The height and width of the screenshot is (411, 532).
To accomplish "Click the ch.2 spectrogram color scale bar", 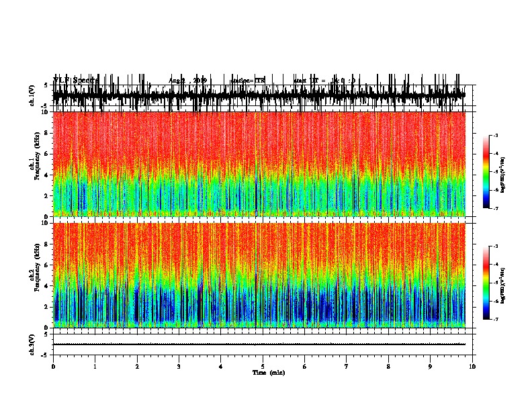I will click(x=486, y=283).
